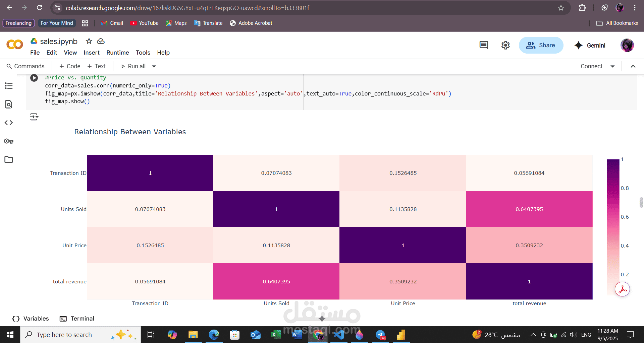Expand the Run all dropdown arrow
The height and width of the screenshot is (343, 644).
pyautogui.click(x=154, y=66)
